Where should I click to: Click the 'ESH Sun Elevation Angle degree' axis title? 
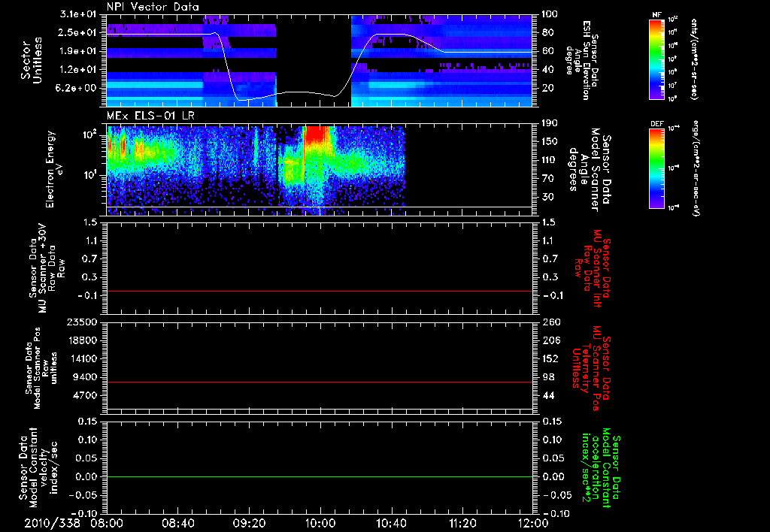coord(581,60)
